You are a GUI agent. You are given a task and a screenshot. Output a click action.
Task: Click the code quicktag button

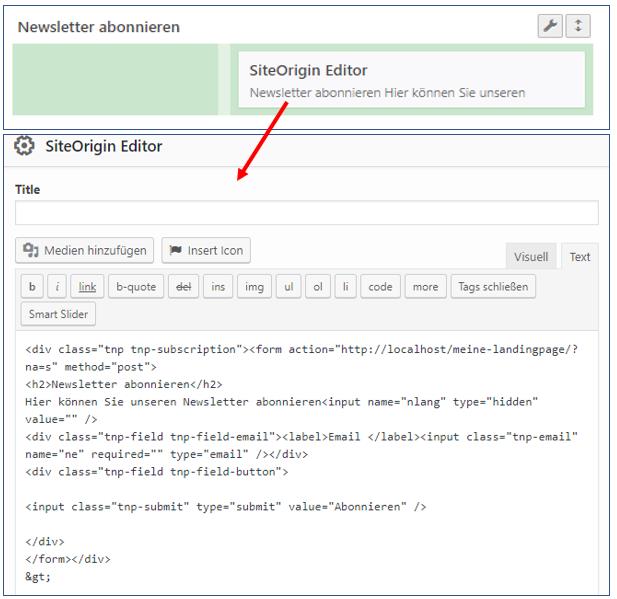point(380,287)
